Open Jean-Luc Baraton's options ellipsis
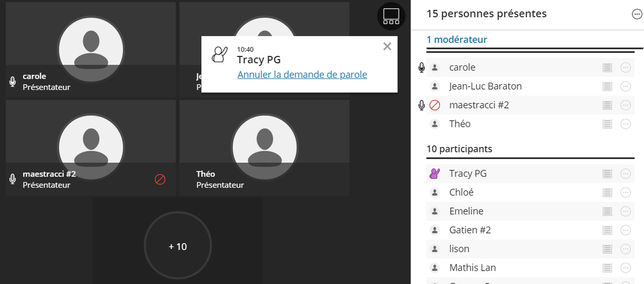The width and height of the screenshot is (644, 284). (x=626, y=86)
